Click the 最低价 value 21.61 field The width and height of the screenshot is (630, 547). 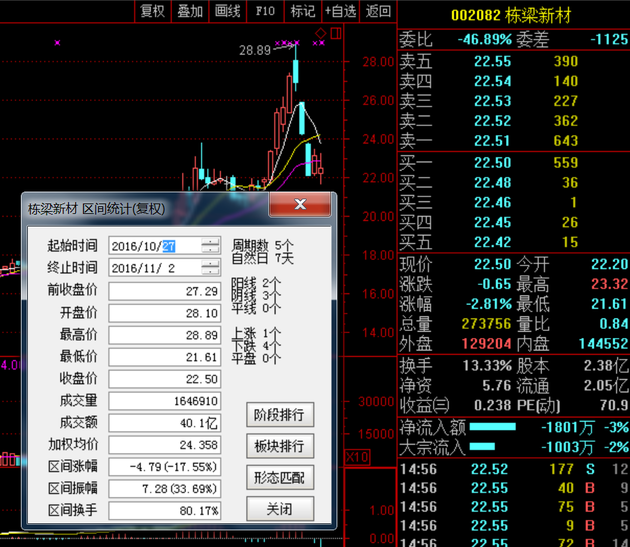coord(165,357)
